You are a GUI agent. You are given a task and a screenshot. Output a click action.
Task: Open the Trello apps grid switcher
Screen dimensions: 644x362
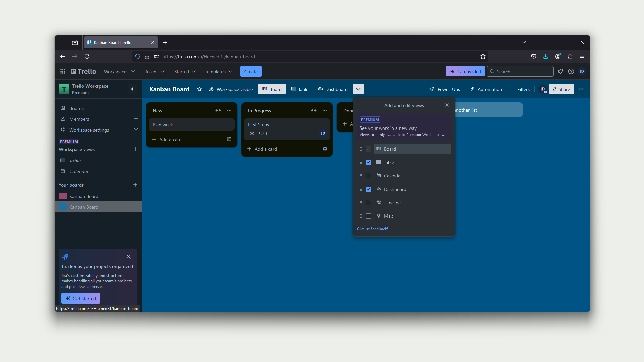pos(63,71)
